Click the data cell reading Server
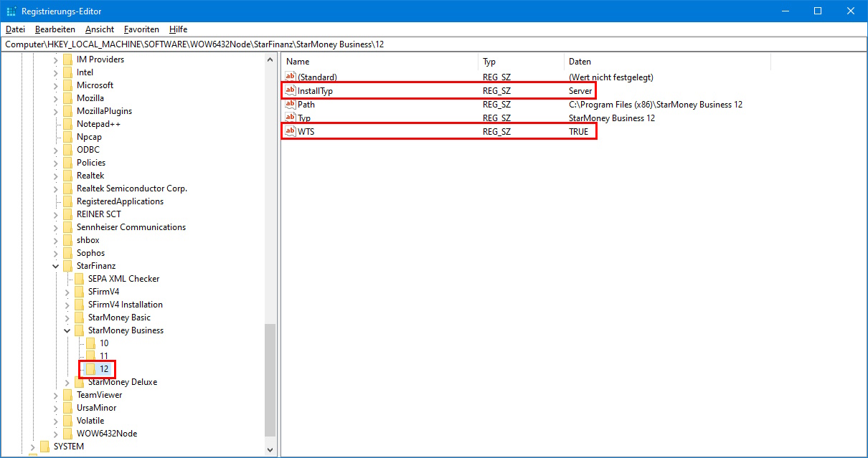The image size is (868, 458). [580, 91]
